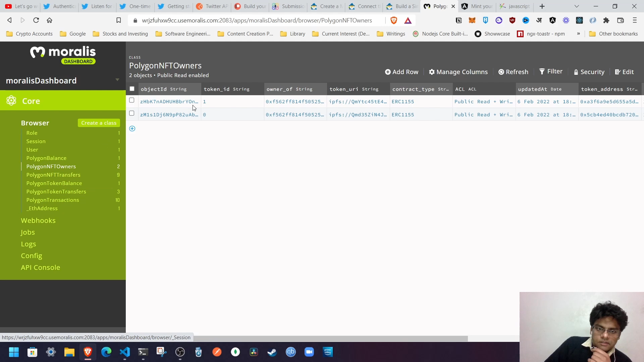Open the User class
This screenshot has width=644, height=362.
point(32,150)
